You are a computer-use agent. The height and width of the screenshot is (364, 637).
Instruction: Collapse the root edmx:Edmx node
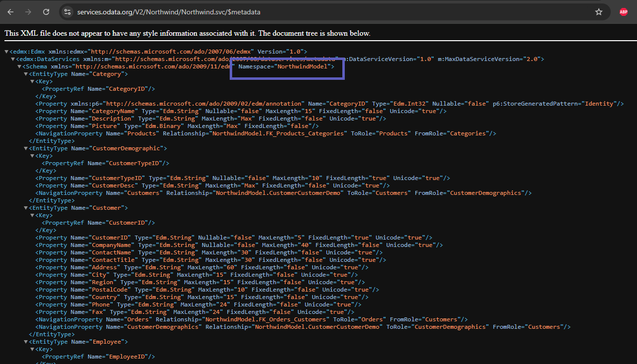6,52
